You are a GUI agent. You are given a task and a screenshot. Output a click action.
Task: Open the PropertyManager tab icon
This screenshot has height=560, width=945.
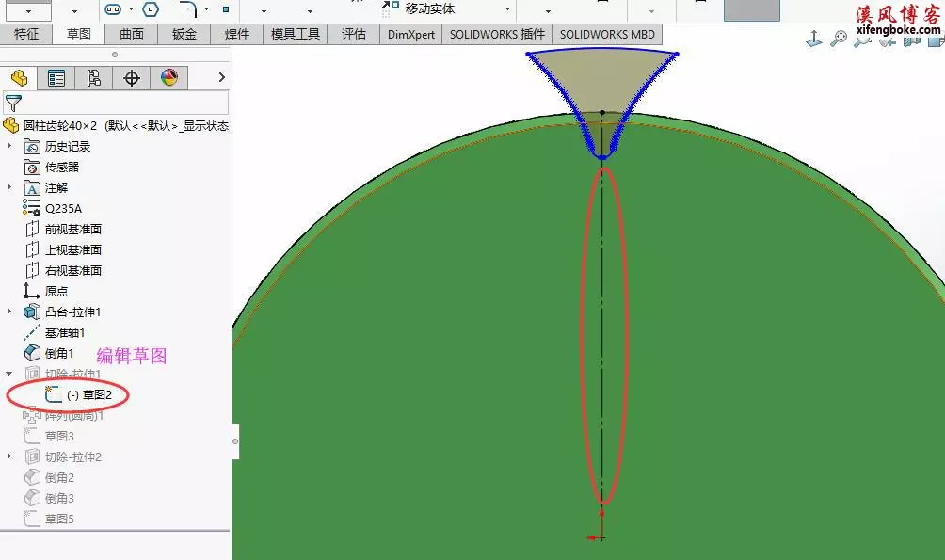pos(56,78)
